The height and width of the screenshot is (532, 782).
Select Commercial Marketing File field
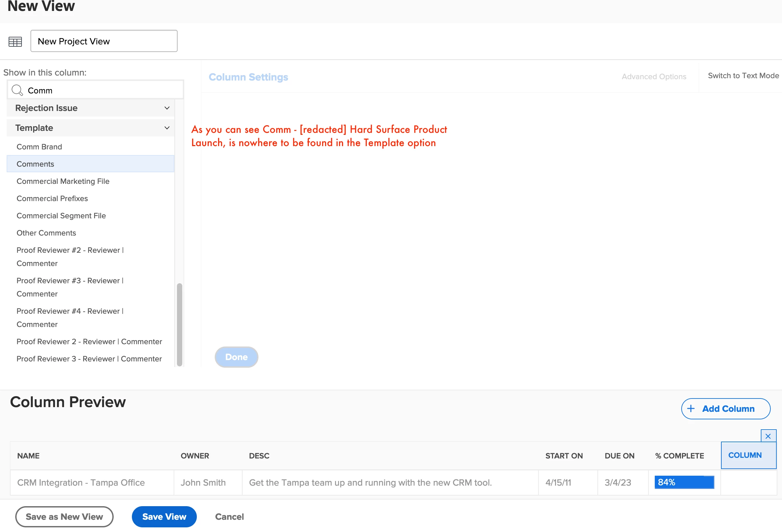tap(63, 181)
